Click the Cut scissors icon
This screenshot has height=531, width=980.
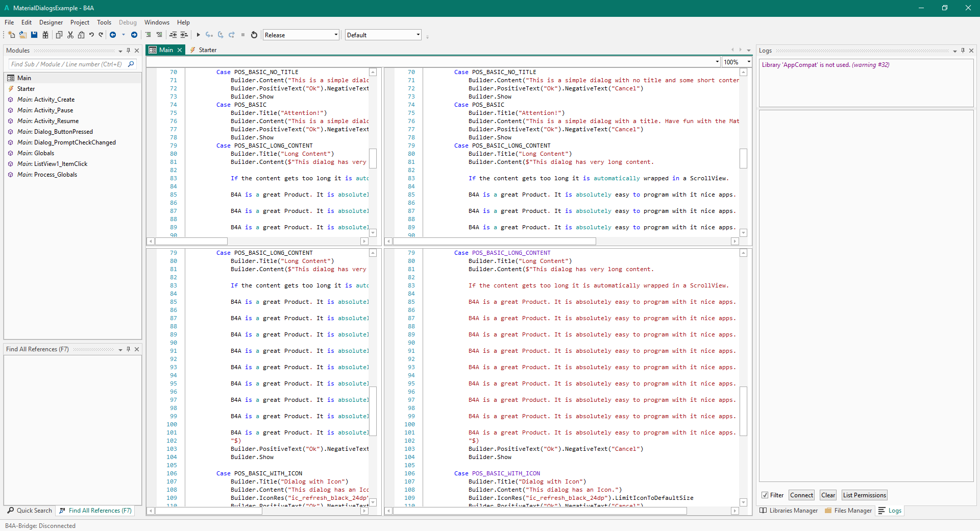[x=70, y=35]
